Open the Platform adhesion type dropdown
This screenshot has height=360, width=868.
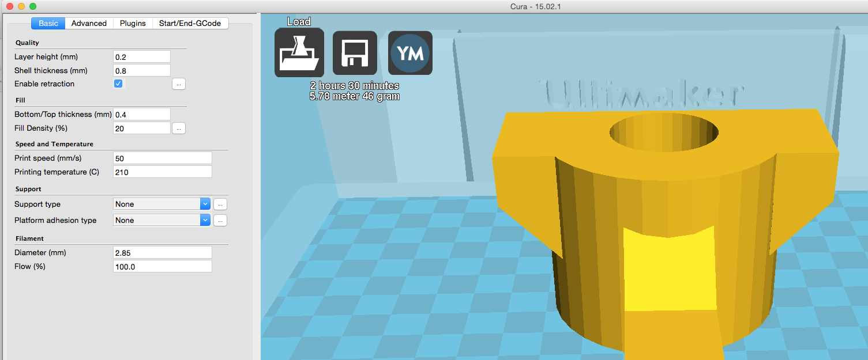tap(161, 220)
